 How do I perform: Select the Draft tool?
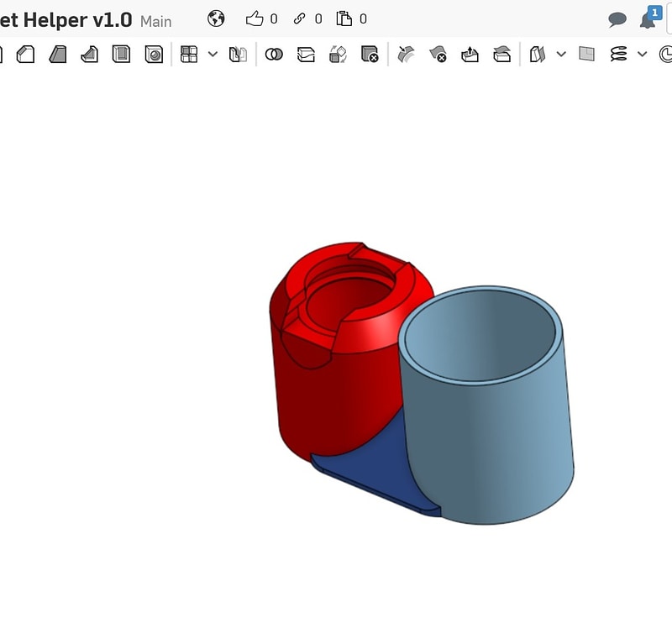click(58, 55)
